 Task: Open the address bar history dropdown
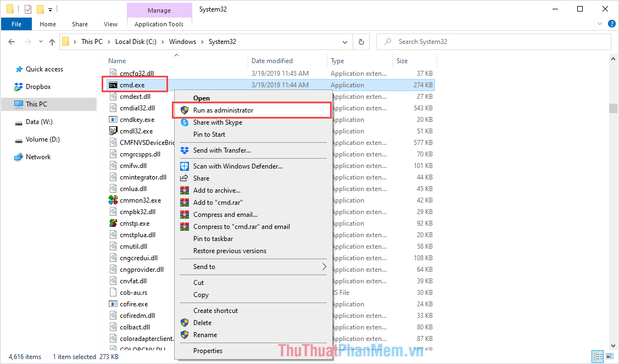pos(345,41)
